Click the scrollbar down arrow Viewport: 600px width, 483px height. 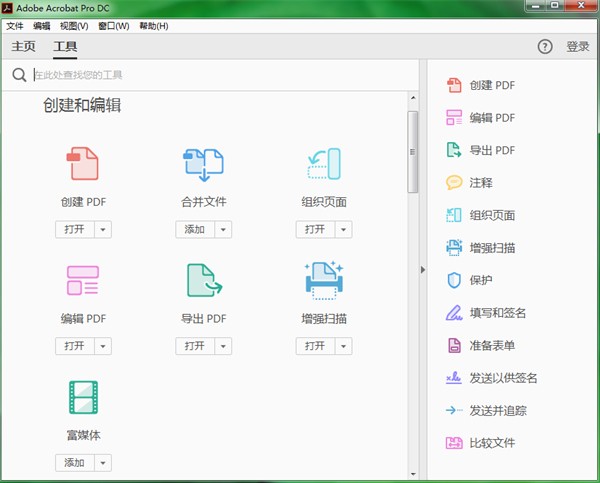[x=413, y=474]
